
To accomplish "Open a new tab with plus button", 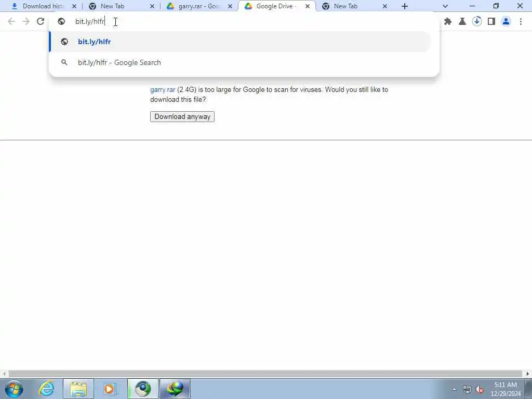I will pyautogui.click(x=404, y=6).
